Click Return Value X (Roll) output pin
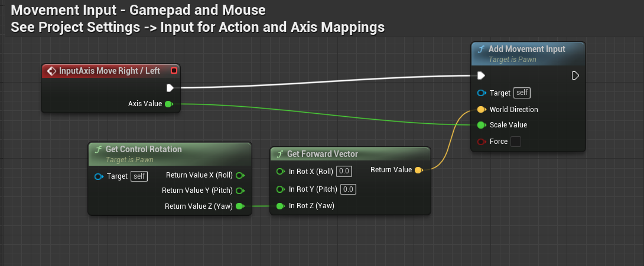The width and height of the screenshot is (644, 266). pos(240,175)
